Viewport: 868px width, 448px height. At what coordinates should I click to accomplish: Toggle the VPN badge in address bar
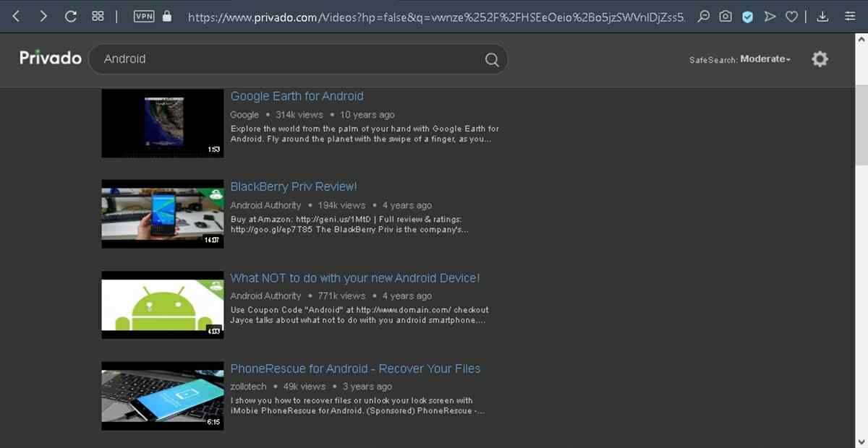[144, 16]
